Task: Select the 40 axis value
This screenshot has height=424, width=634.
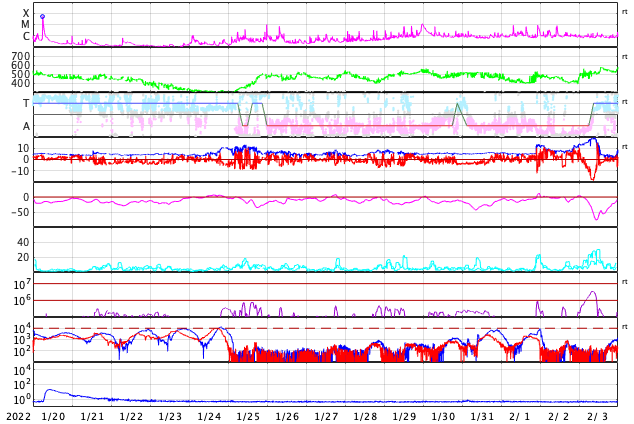Action: click(x=23, y=242)
